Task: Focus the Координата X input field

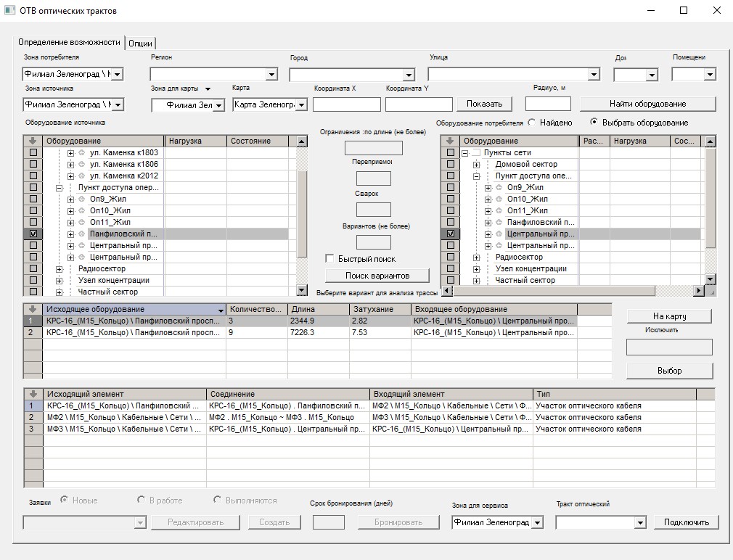Action: coord(346,104)
